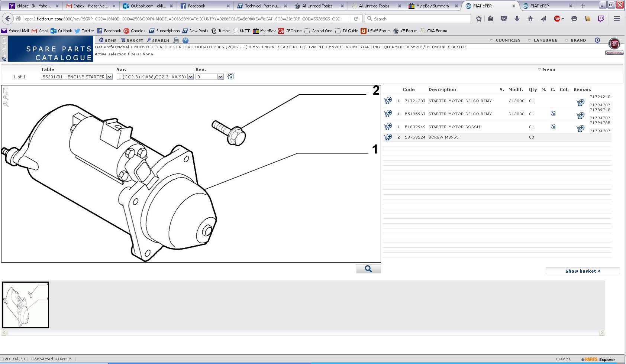The height and width of the screenshot is (364, 626).
Task: Open component link icon for part 55195967
Action: (553, 113)
